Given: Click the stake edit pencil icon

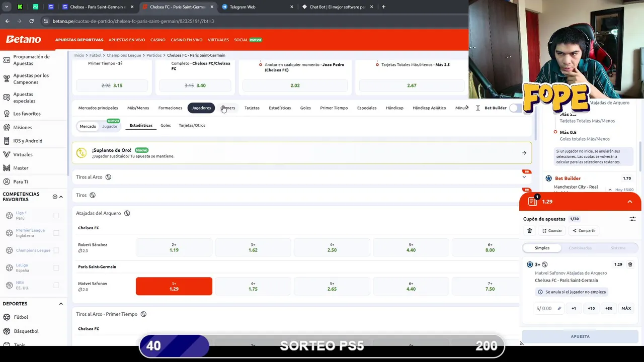Looking at the screenshot, I should pos(559,309).
